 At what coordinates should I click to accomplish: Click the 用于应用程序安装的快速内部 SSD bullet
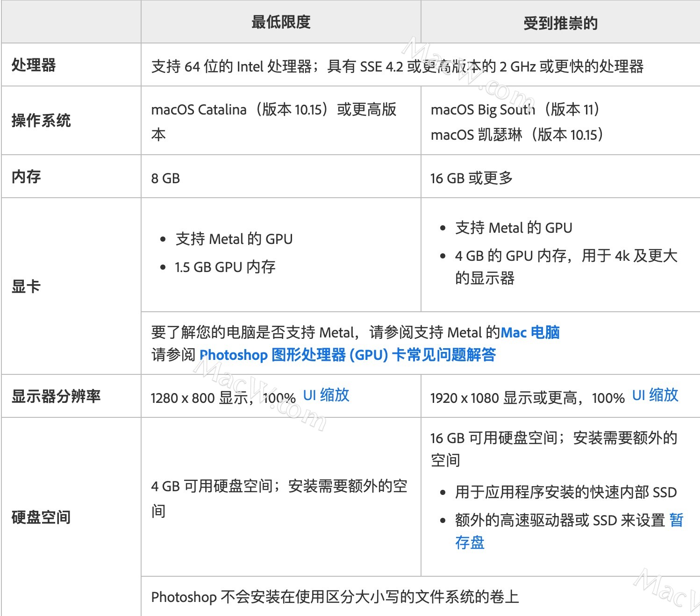click(x=566, y=492)
